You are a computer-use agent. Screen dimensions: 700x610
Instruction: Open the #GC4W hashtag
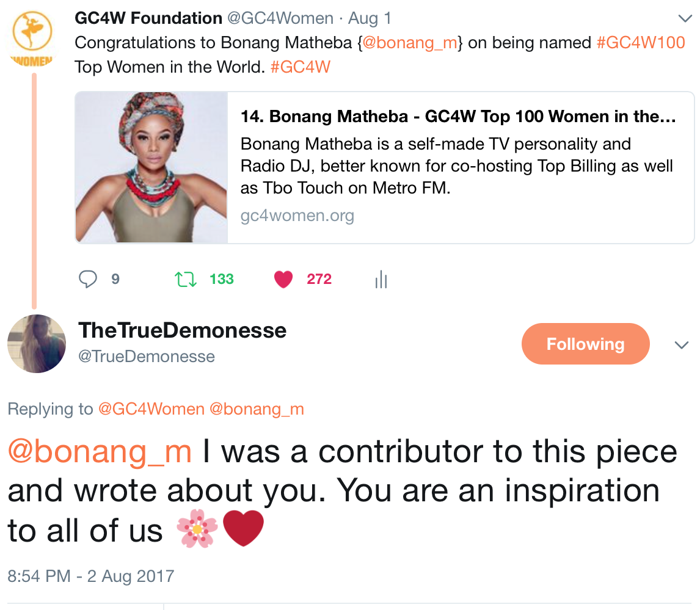click(x=300, y=67)
